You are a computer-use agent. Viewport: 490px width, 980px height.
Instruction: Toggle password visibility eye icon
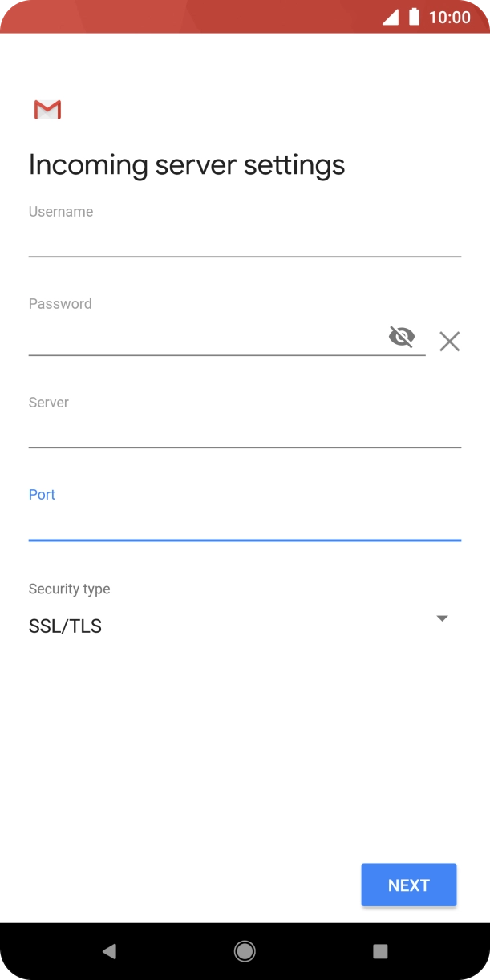(402, 337)
